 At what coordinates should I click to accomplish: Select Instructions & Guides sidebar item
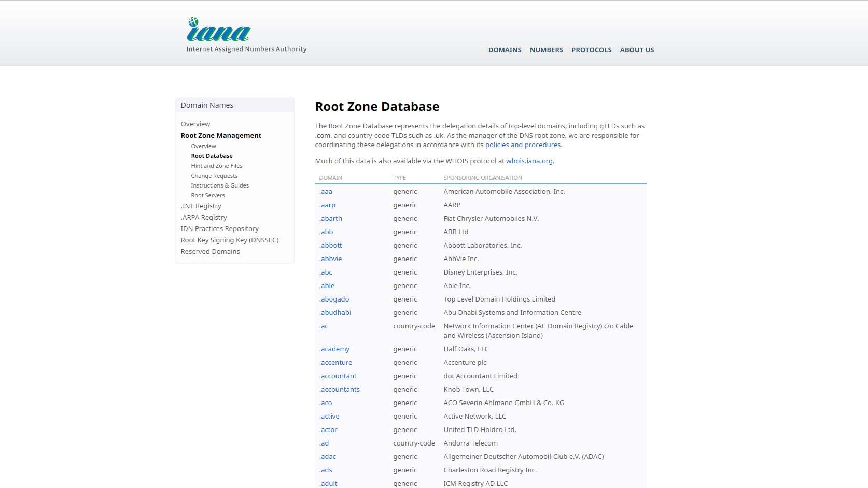pyautogui.click(x=219, y=185)
